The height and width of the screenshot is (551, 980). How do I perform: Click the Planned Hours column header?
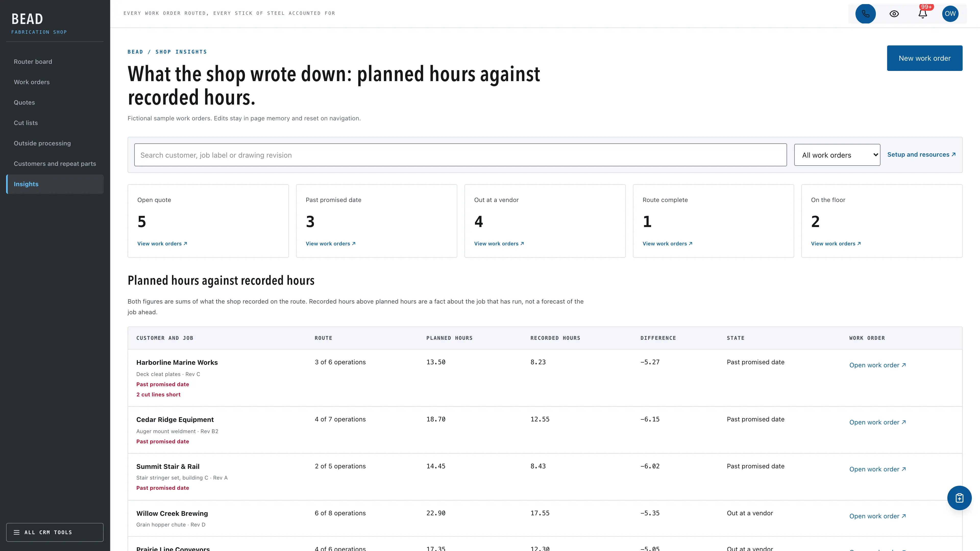pos(449,338)
